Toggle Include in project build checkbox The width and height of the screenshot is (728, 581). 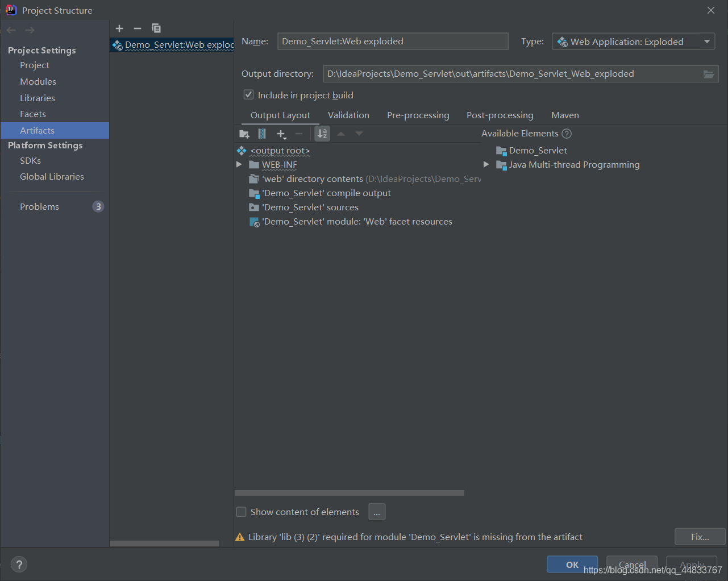coord(248,94)
